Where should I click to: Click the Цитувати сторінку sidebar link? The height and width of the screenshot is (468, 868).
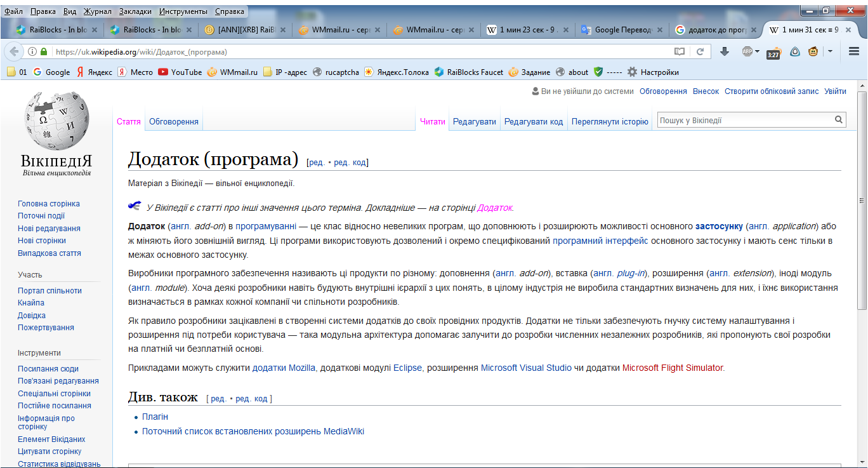click(x=49, y=451)
